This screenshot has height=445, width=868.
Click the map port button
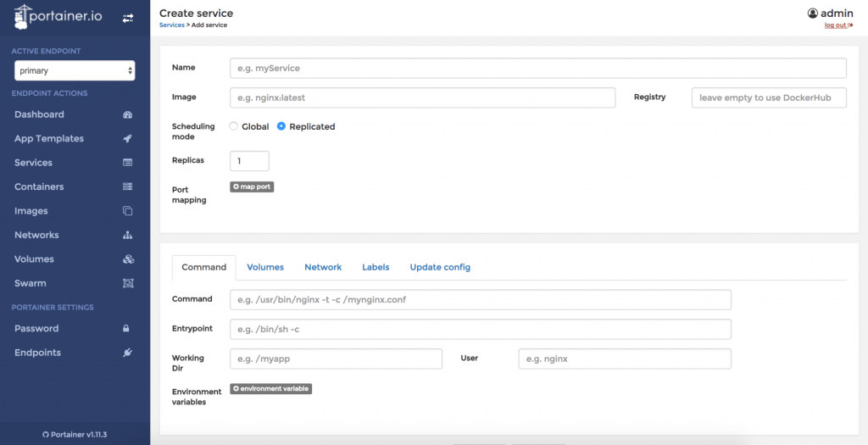point(252,186)
